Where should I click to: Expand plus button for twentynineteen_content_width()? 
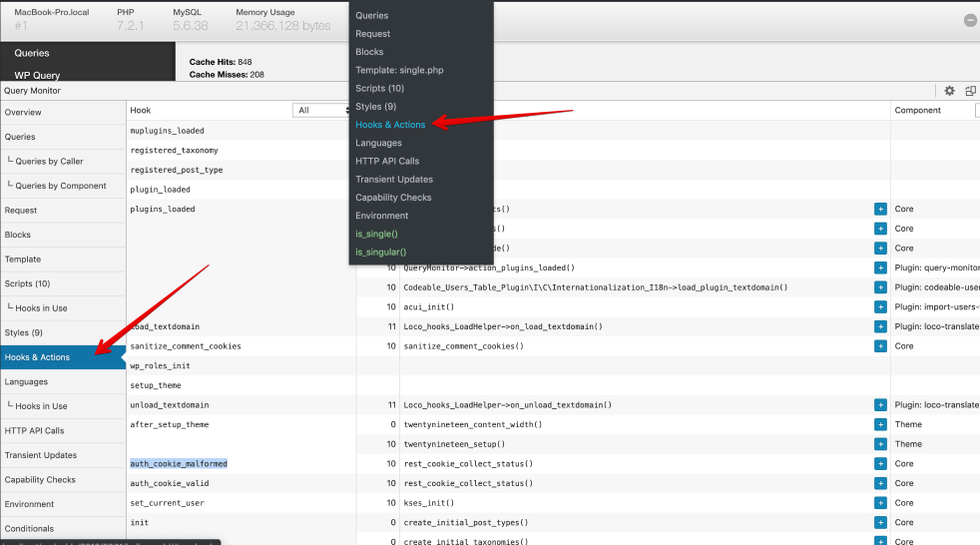pyautogui.click(x=880, y=424)
